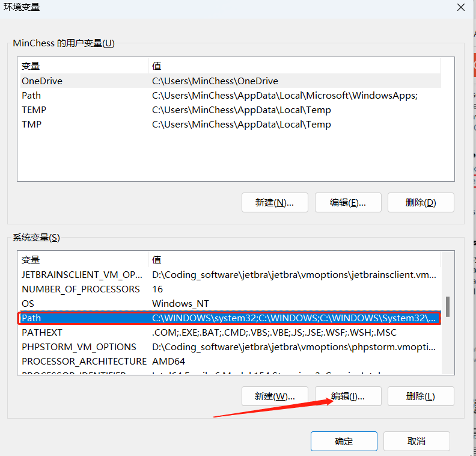Click value Windows_NT in system variables

pos(180,303)
